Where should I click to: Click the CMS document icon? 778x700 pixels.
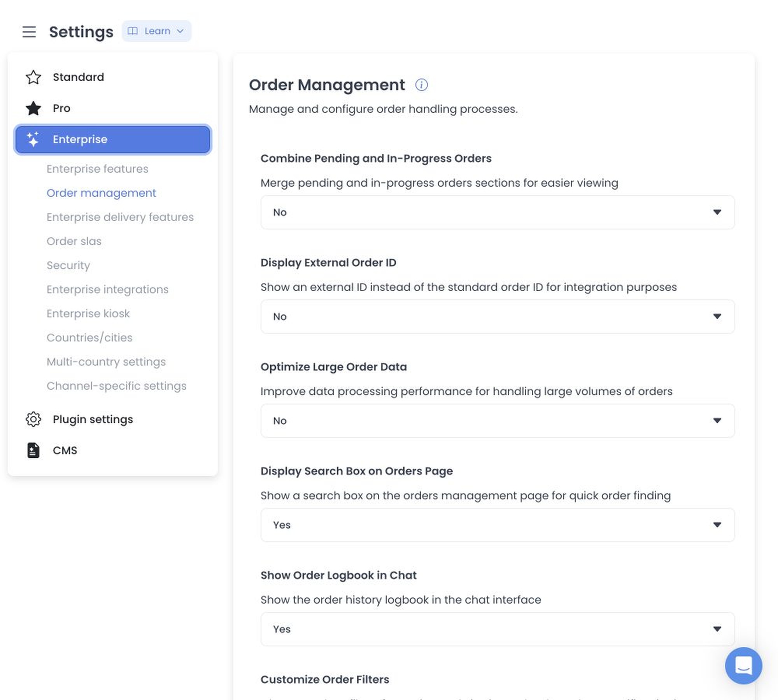33,450
